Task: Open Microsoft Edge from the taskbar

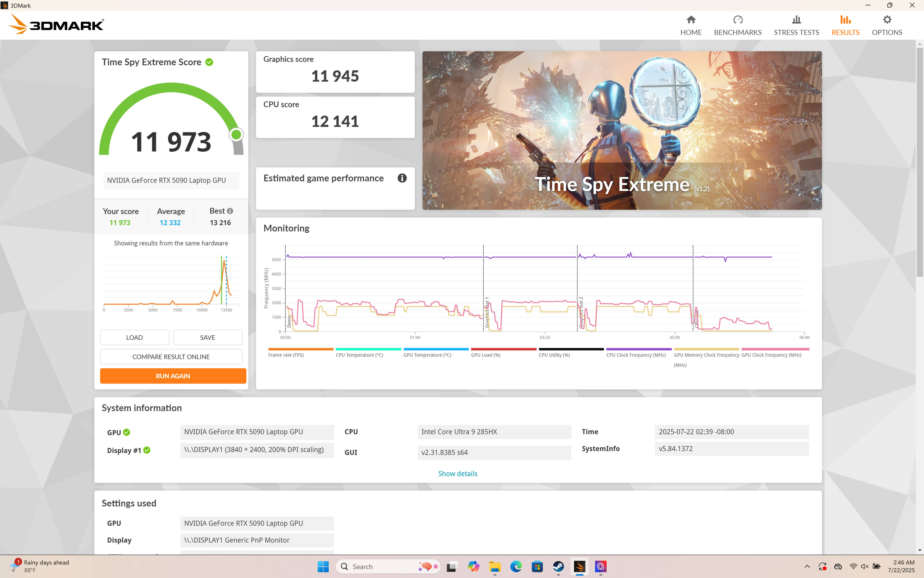Action: (516, 566)
